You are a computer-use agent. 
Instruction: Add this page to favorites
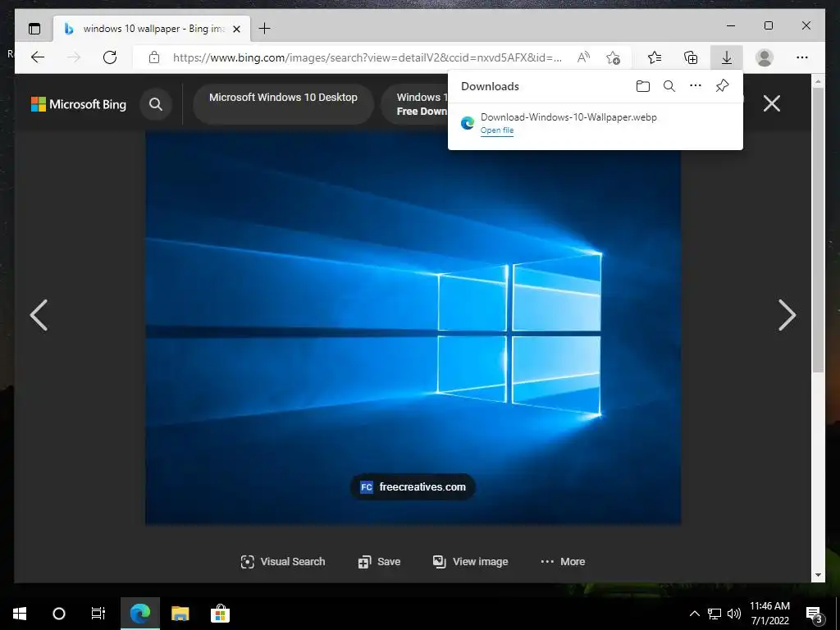tap(613, 57)
